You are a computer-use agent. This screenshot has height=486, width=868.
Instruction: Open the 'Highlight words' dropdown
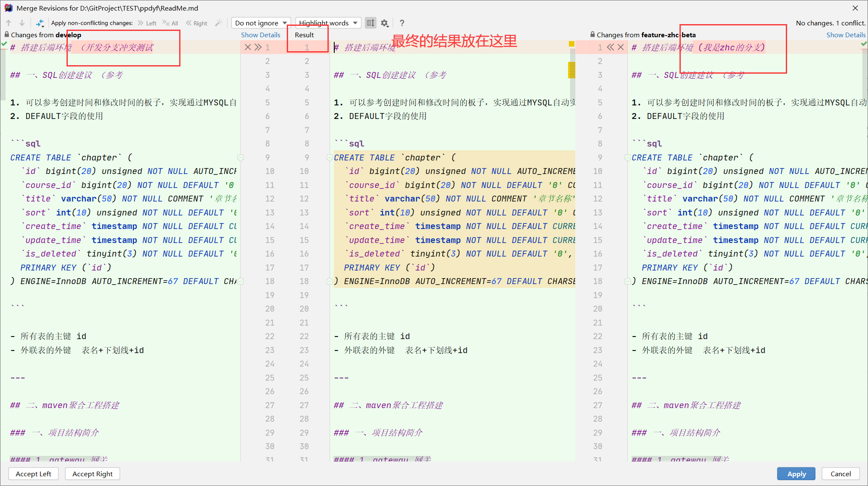(328, 23)
